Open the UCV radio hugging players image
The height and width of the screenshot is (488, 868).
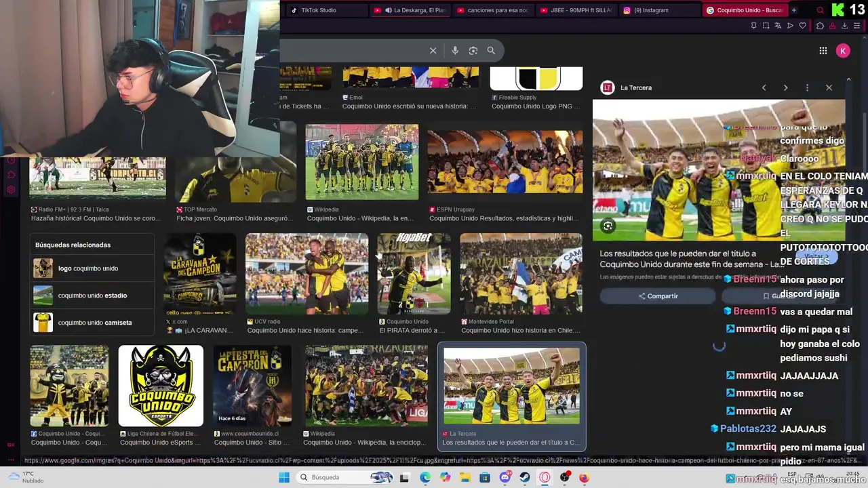pyautogui.click(x=307, y=274)
